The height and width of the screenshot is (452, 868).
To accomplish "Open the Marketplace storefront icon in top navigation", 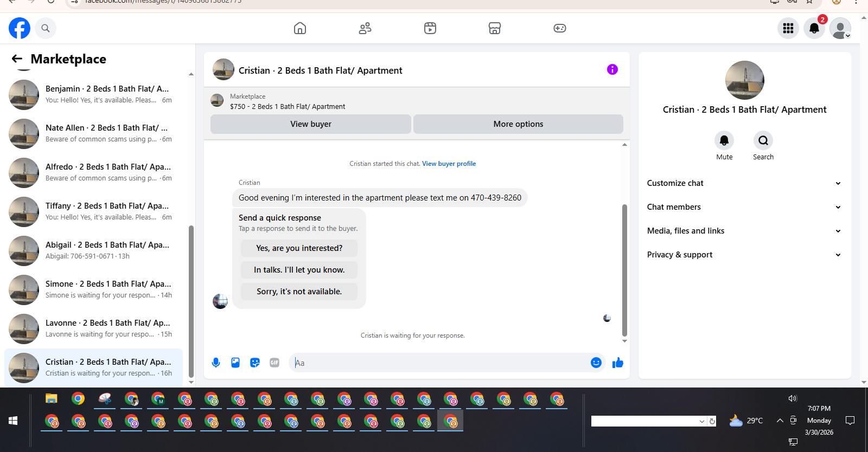I will 495,28.
